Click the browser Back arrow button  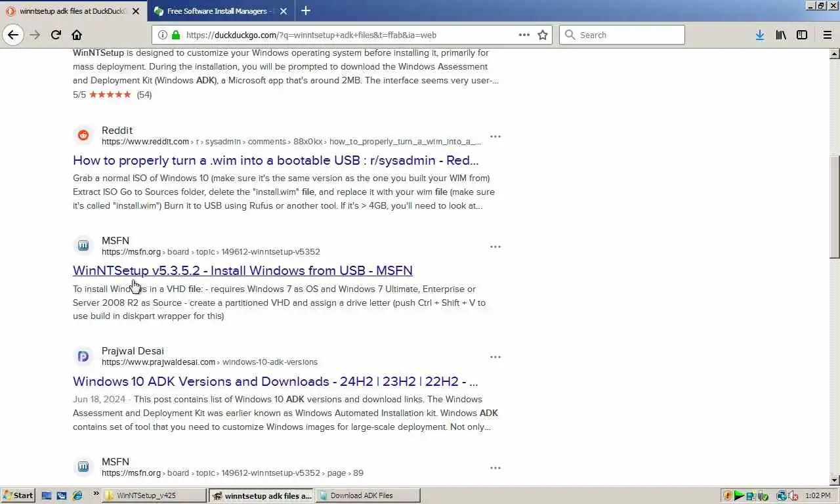13,35
